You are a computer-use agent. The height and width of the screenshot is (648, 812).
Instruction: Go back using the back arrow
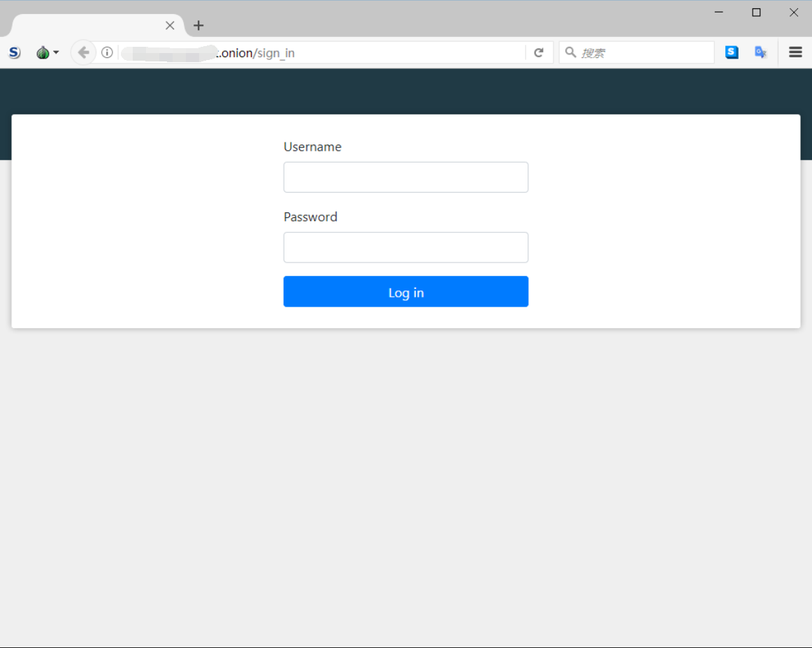83,52
